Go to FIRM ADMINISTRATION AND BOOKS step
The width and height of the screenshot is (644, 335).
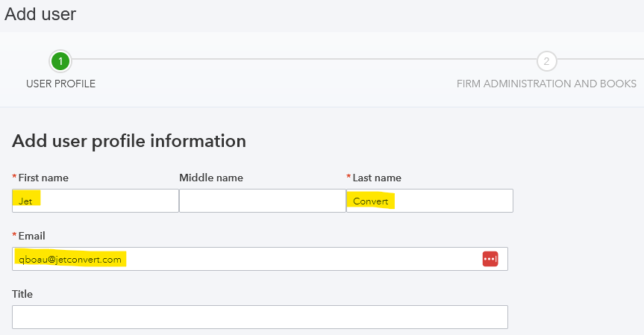[x=547, y=84]
